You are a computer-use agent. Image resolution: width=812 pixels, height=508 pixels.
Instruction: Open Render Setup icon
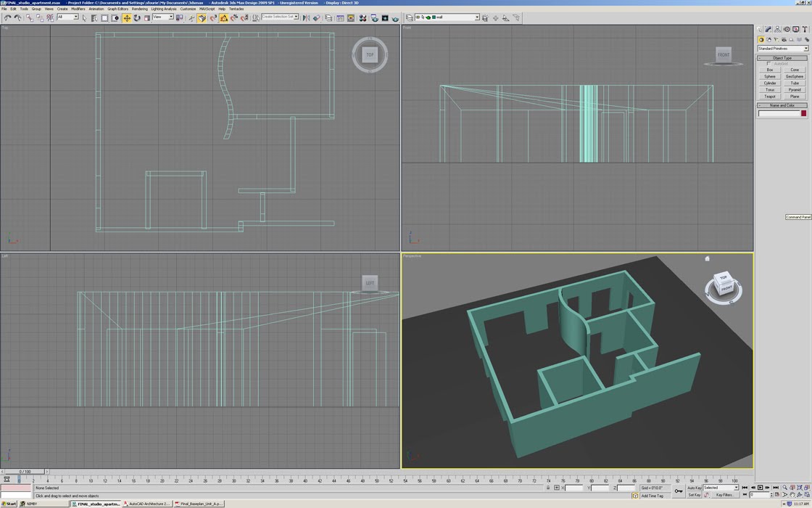374,18
